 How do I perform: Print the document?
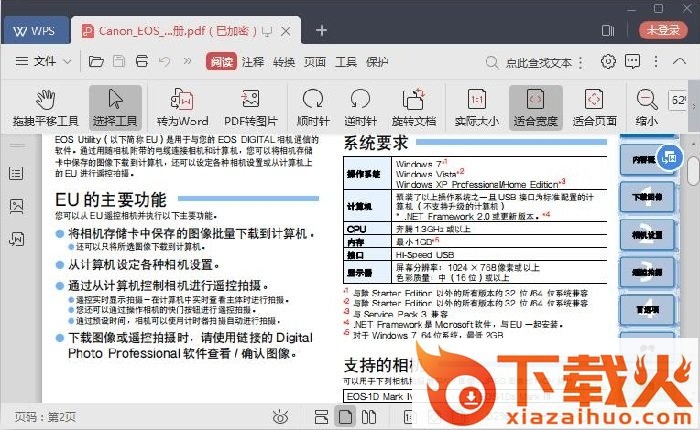142,61
